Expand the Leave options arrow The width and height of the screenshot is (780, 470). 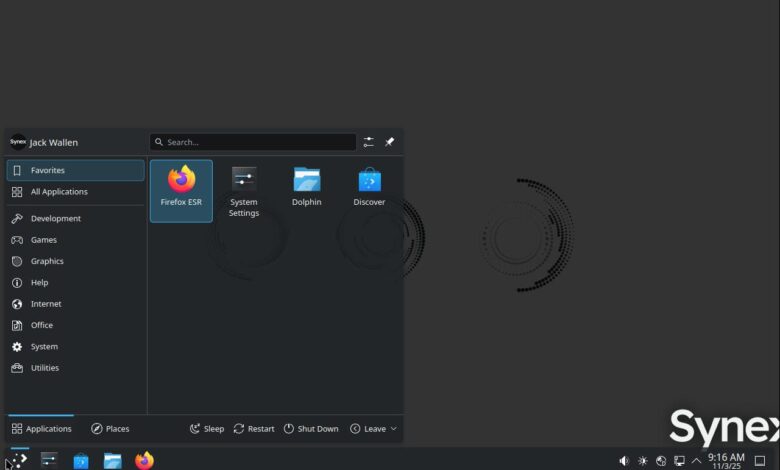pos(393,429)
